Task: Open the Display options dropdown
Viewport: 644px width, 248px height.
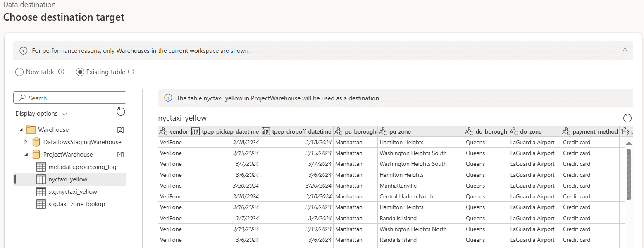Action: pos(41,114)
